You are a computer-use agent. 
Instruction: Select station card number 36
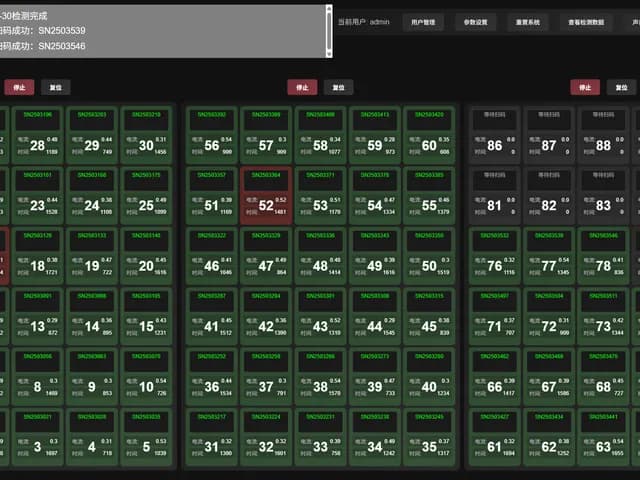click(x=211, y=377)
